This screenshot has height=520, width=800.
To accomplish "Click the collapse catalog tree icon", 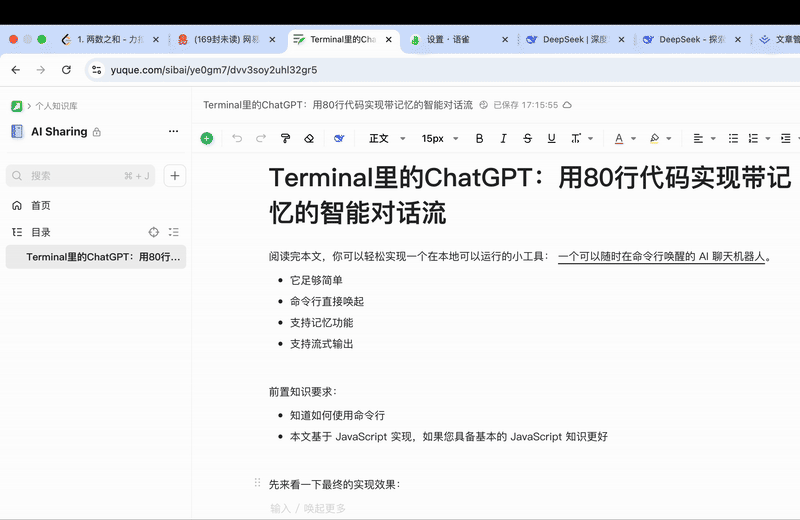I will pyautogui.click(x=173, y=232).
